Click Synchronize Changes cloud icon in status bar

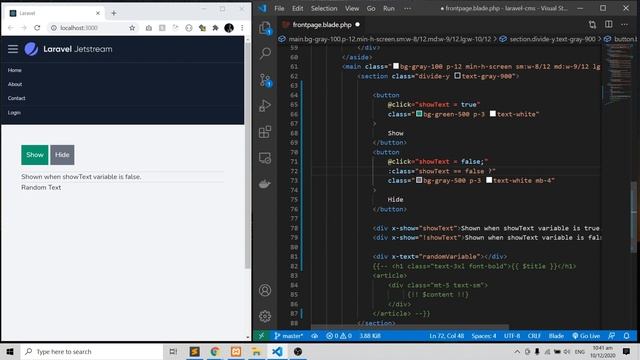314,336
